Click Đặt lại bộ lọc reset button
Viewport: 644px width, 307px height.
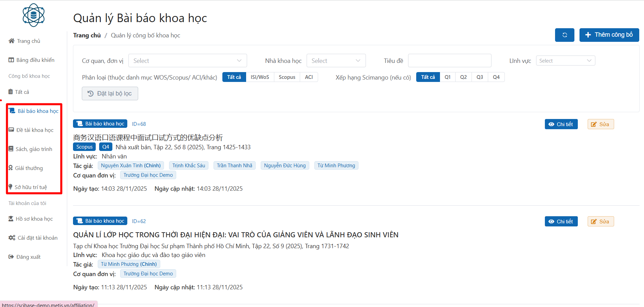pos(110,93)
